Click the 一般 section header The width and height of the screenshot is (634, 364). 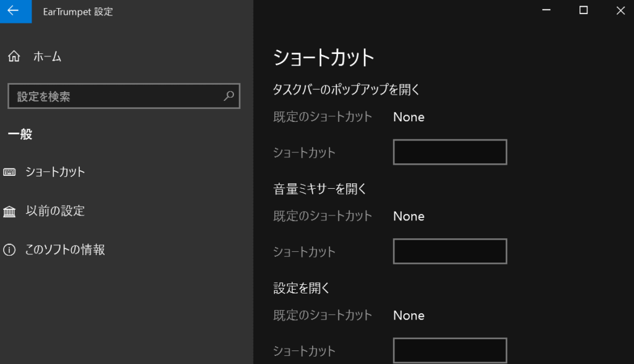click(20, 134)
